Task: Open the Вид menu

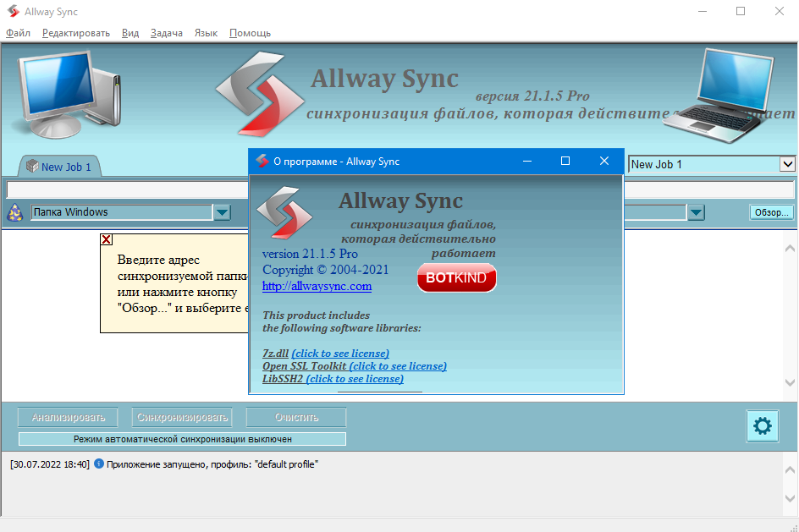Action: tap(130, 33)
